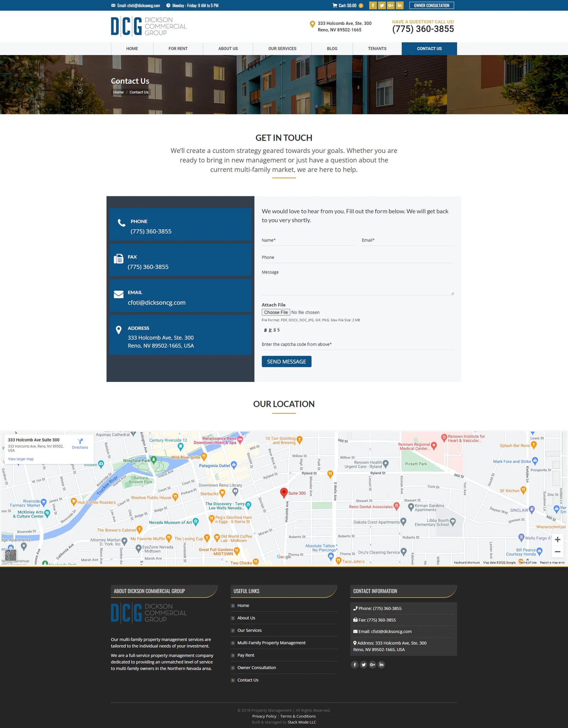Click the DCG logo in the header
568x728 pixels.
(x=149, y=26)
